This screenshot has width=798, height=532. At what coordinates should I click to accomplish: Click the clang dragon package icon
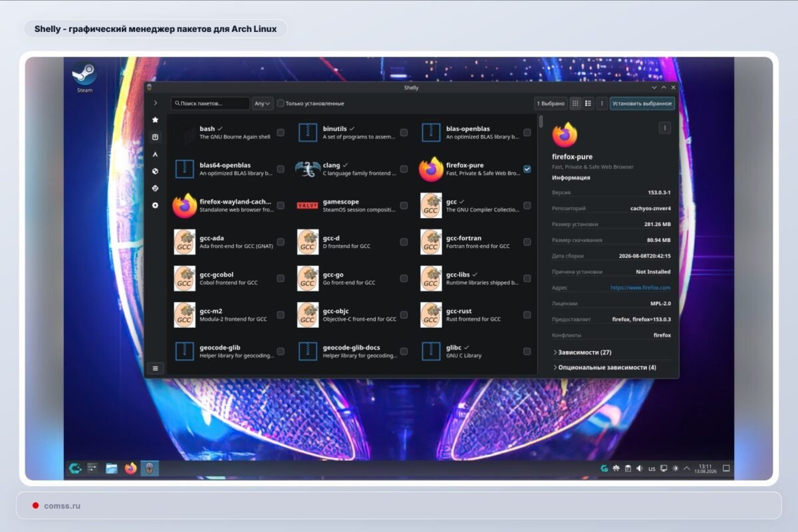pos(307,169)
